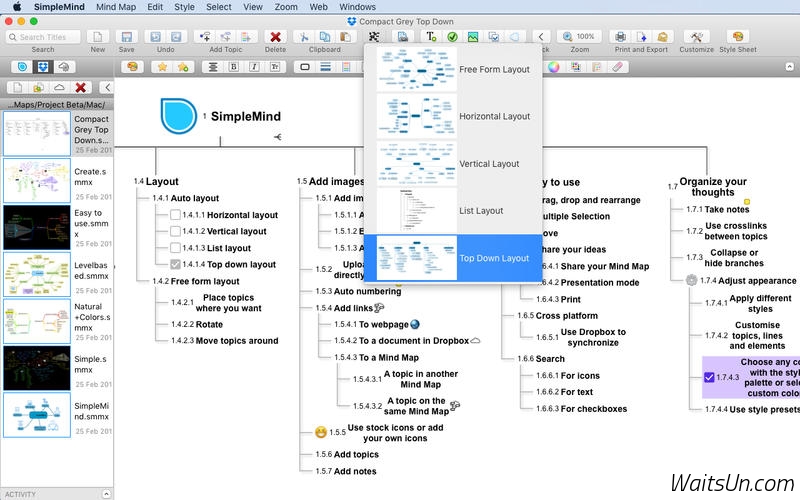Click the 'Presentation mode' topic

point(599,283)
